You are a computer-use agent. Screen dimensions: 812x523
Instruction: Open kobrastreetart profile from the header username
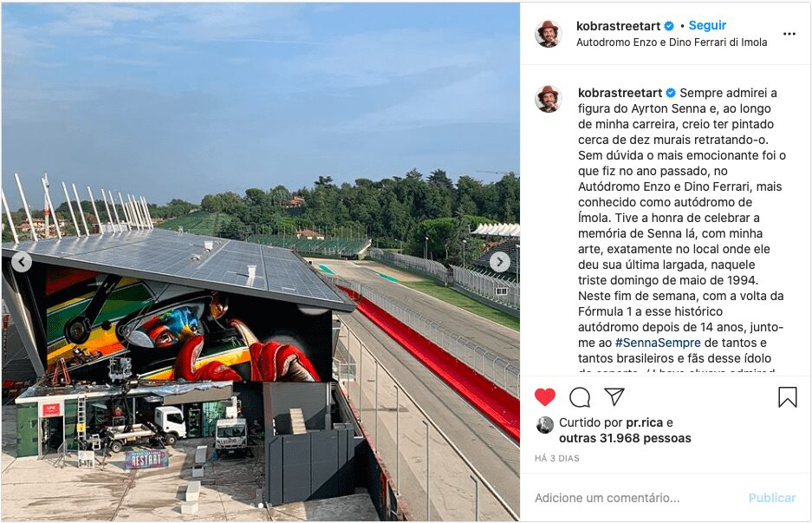tap(618, 26)
